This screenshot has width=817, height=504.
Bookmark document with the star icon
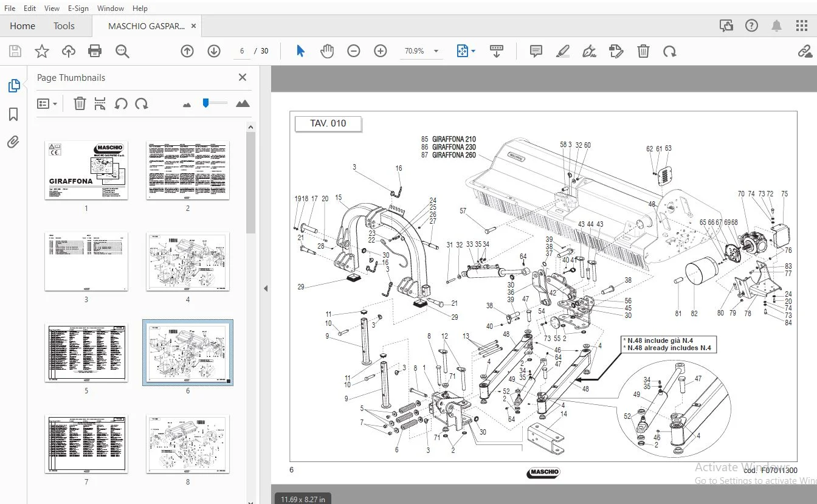[x=41, y=51]
